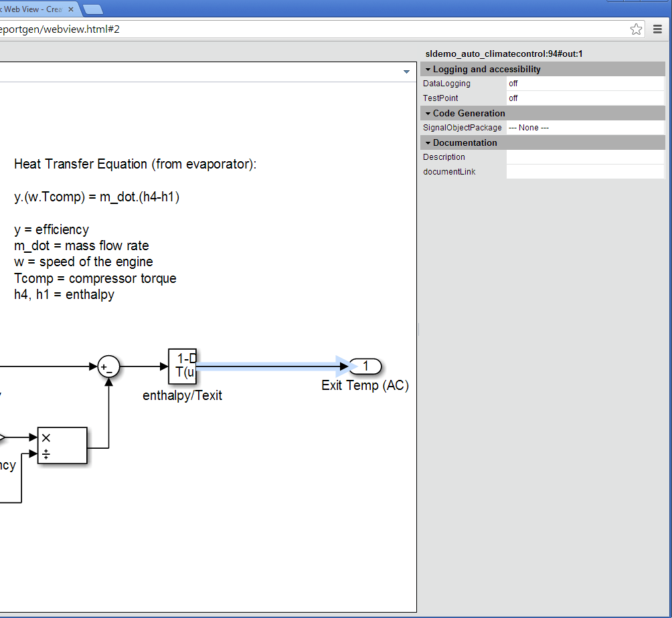Click the DataLogging property label
Screen dimensions: 672x618
click(446, 84)
